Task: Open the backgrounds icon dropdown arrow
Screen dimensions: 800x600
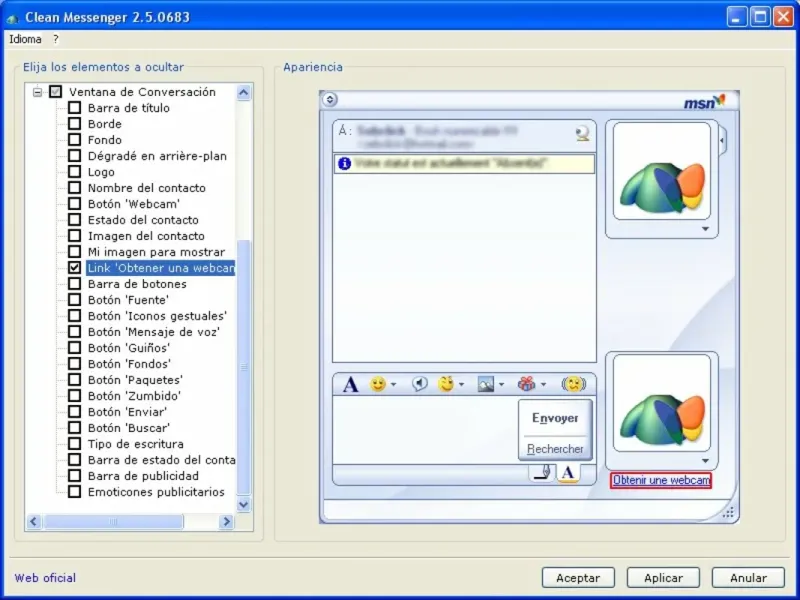Action: 502,385
